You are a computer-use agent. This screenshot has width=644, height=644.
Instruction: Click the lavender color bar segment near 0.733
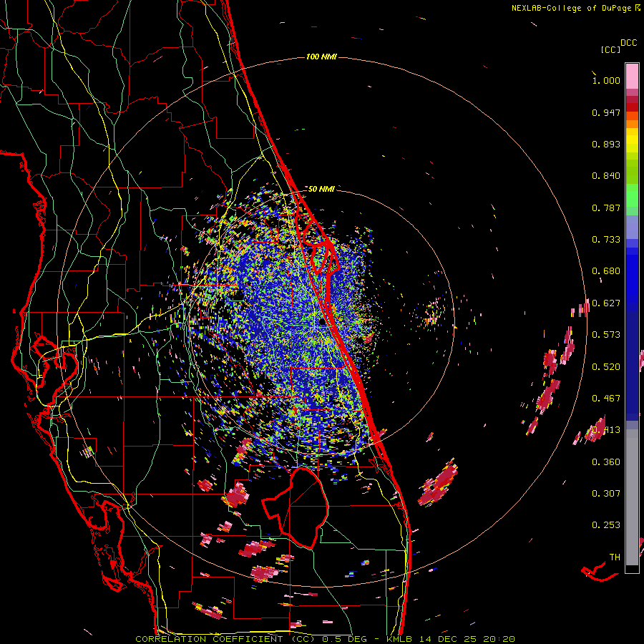[632, 227]
